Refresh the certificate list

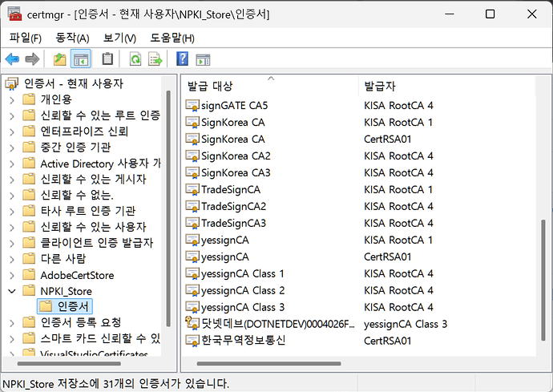click(x=135, y=59)
